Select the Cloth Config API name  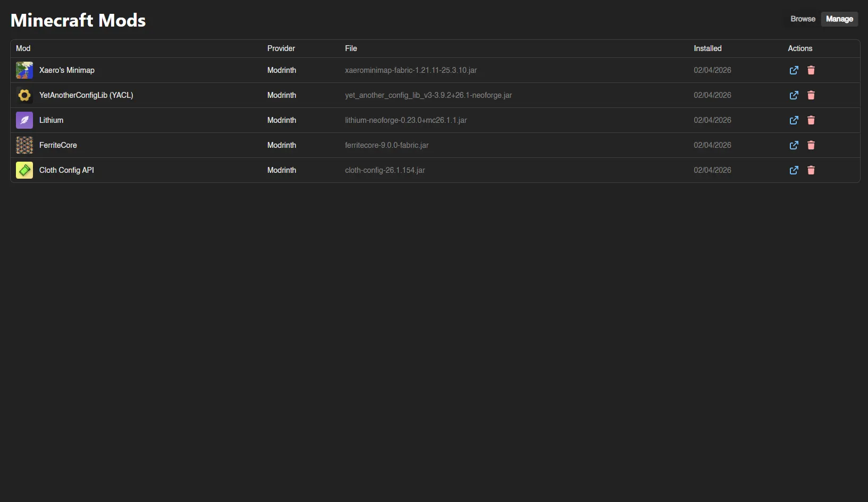click(66, 170)
